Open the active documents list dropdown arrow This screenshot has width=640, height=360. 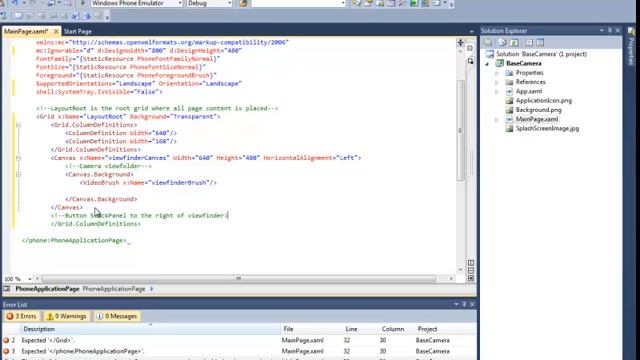coord(471,31)
